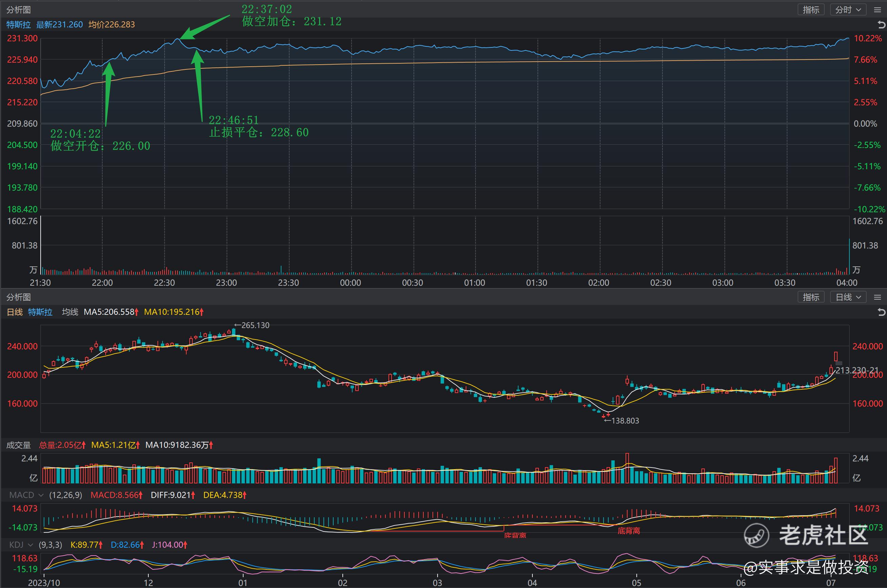Click the MA5:206.558 moving average label
Screen dimensions: 887x588
click(x=111, y=312)
